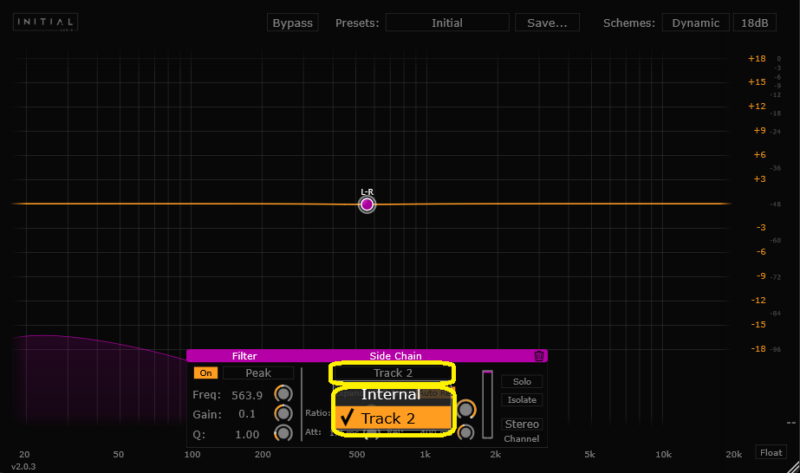Enable Solo for this band

(x=521, y=381)
